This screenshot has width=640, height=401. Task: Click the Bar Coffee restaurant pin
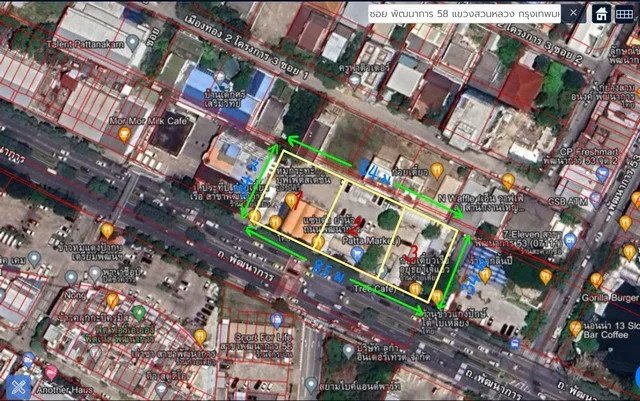pos(575,328)
